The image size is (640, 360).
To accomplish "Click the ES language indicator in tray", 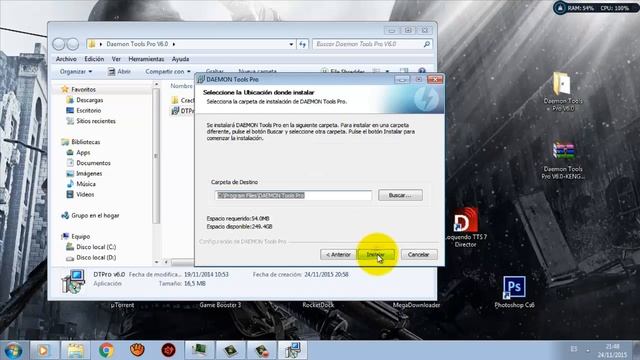I will point(574,349).
